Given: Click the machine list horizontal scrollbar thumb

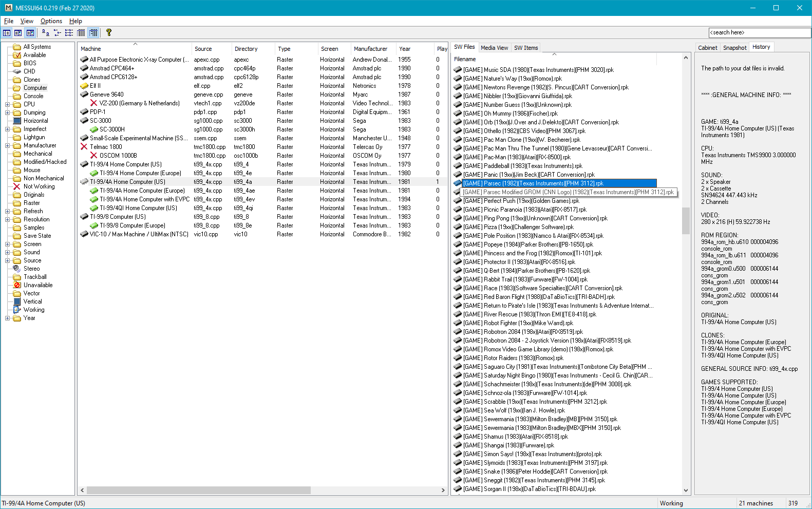Looking at the screenshot, I should (x=199, y=490).
